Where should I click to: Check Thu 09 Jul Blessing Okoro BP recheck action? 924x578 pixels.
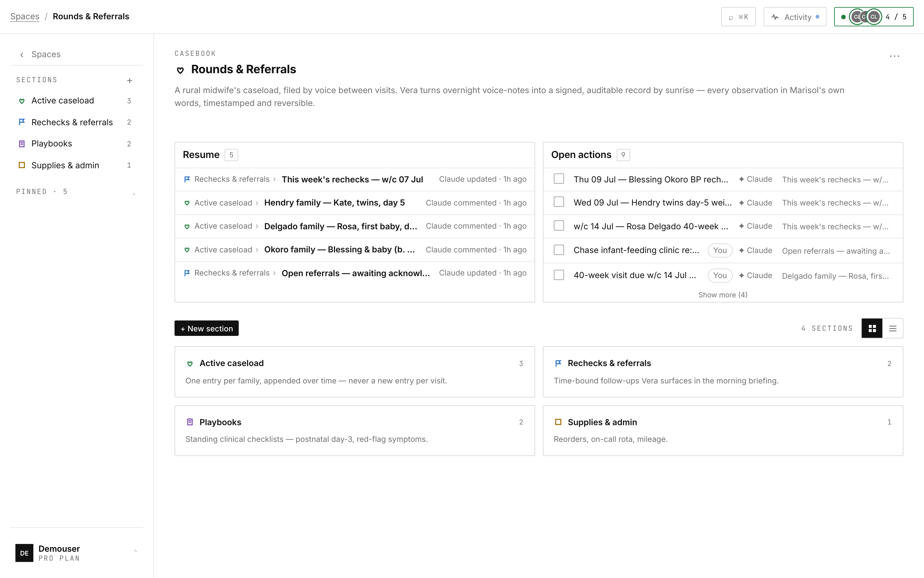[559, 179]
